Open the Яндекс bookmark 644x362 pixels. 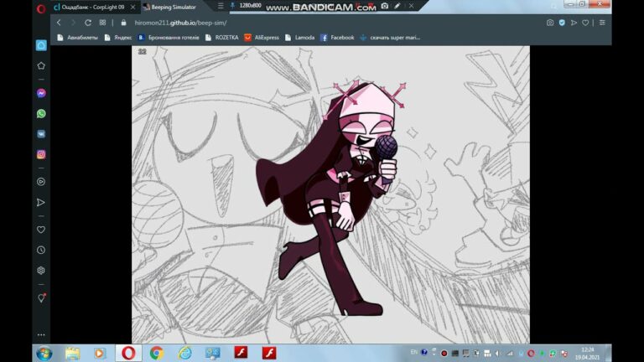(118, 38)
